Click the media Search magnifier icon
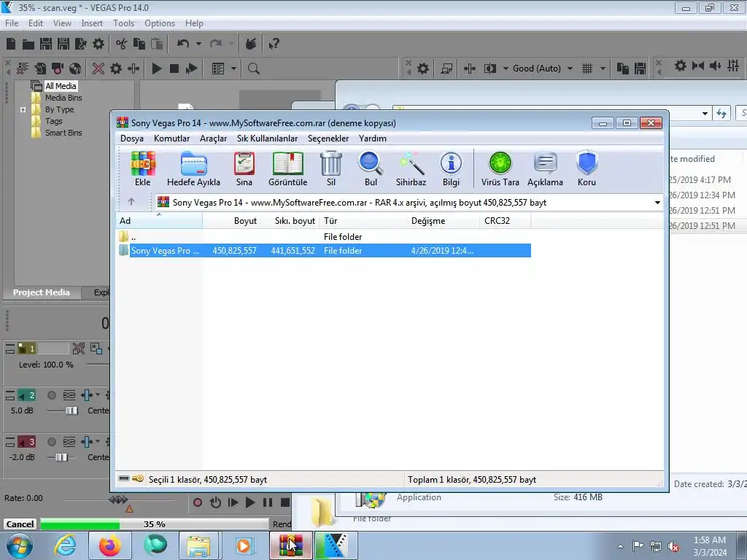Screen dimensions: 747x560 coord(253,69)
